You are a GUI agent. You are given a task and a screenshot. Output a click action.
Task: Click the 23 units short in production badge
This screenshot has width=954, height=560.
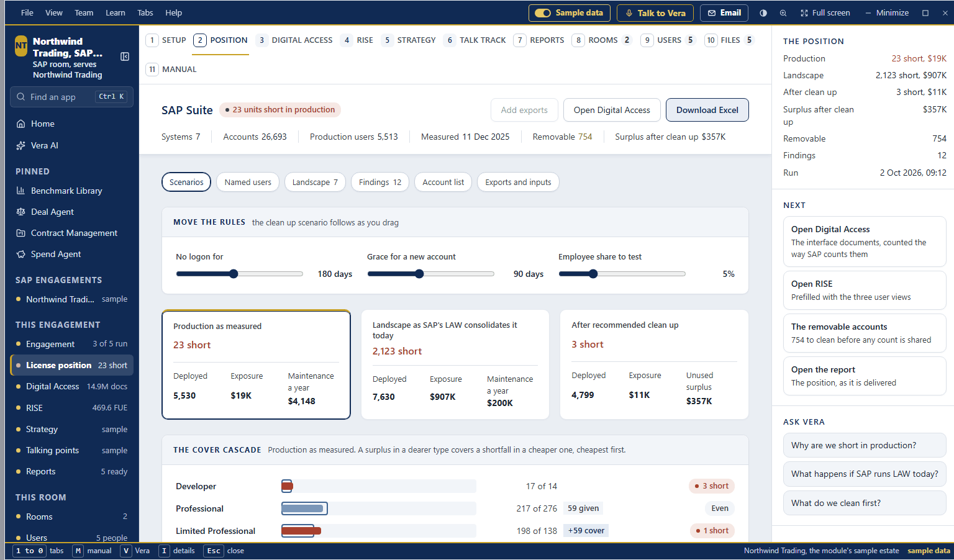point(280,110)
